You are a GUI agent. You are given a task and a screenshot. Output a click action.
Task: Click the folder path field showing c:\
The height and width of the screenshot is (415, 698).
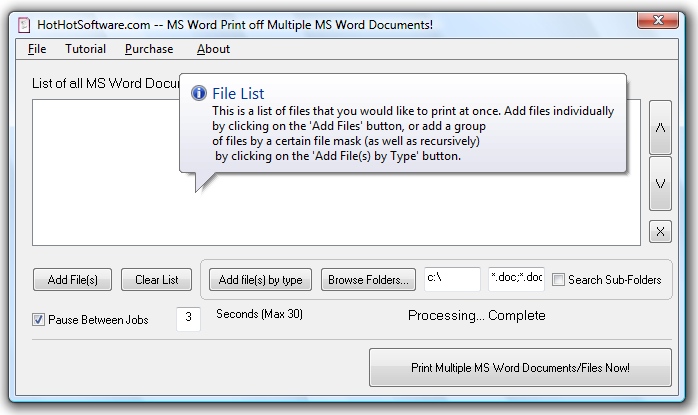(452, 279)
